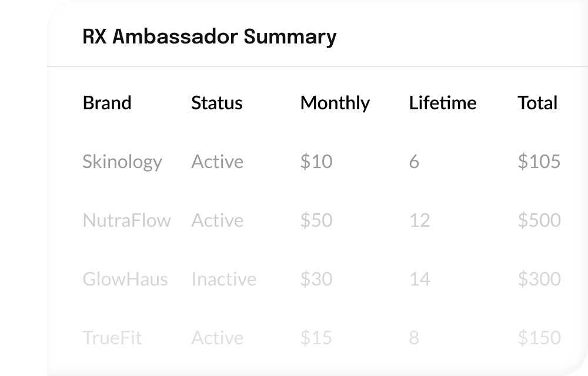Click NutraFlow's Active status cell
The image size is (588, 376).
pyautogui.click(x=217, y=220)
